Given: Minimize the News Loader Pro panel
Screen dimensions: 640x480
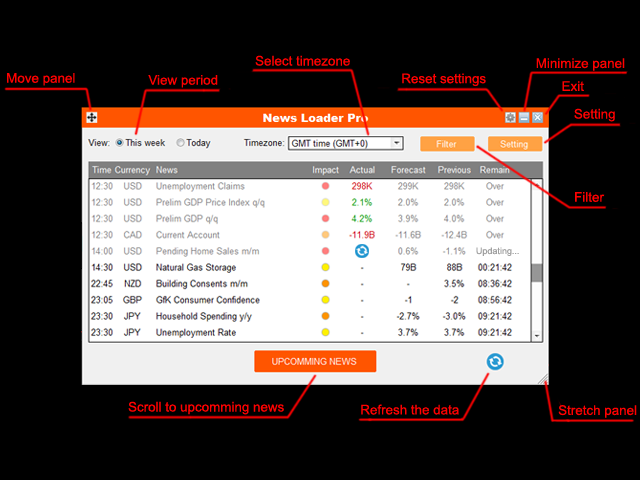Looking at the screenshot, I should (x=524, y=118).
